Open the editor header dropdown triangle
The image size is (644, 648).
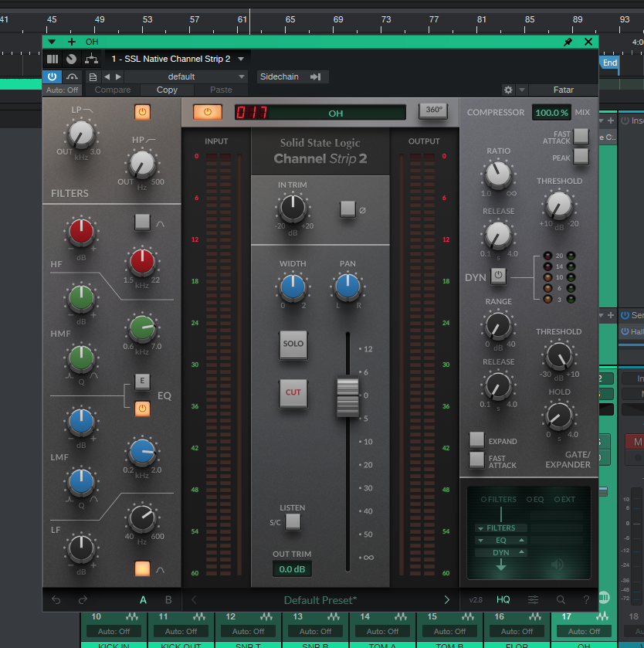(x=52, y=42)
